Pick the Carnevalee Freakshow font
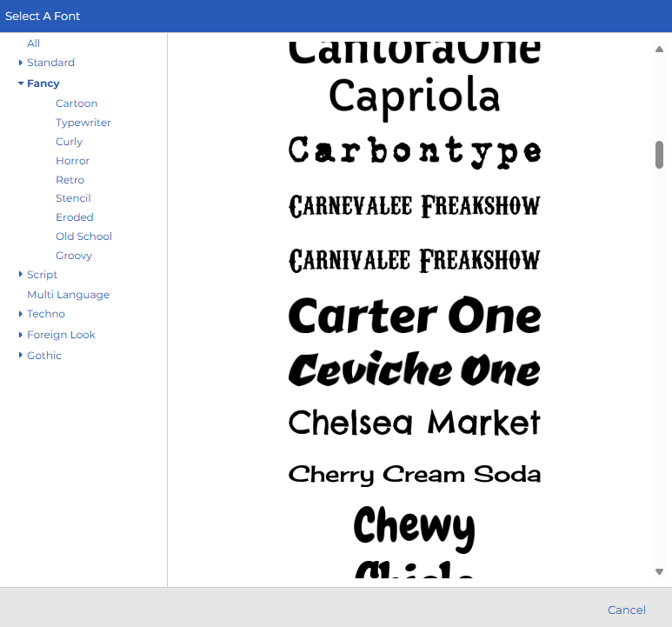 (414, 206)
